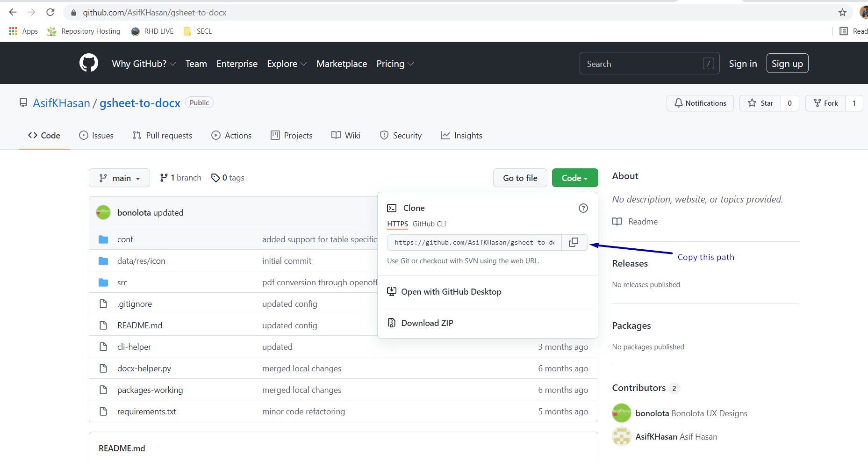Switch to the Security tab
This screenshot has height=463, width=868.
[x=401, y=136]
